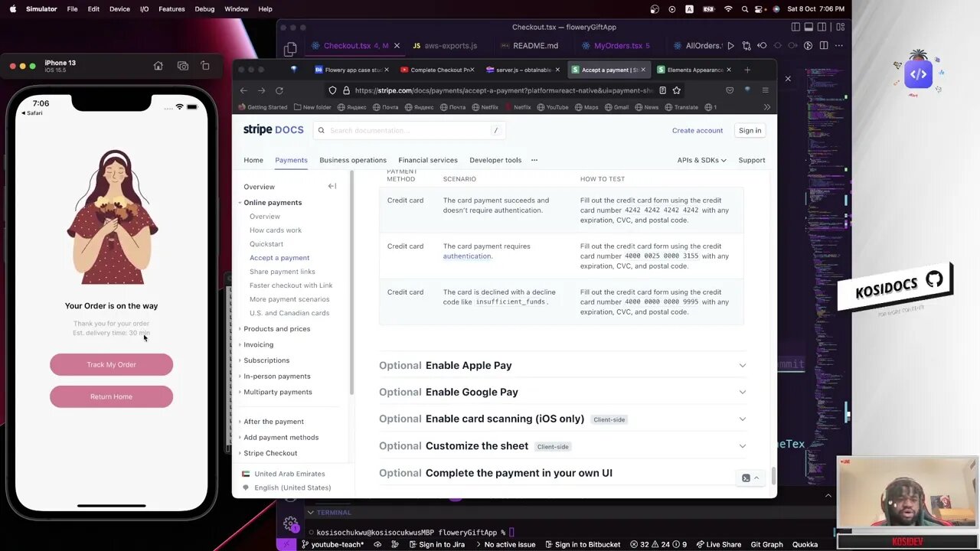The width and height of the screenshot is (980, 551).
Task: Close the Flowery app case study browser tab
Action: point(387,70)
